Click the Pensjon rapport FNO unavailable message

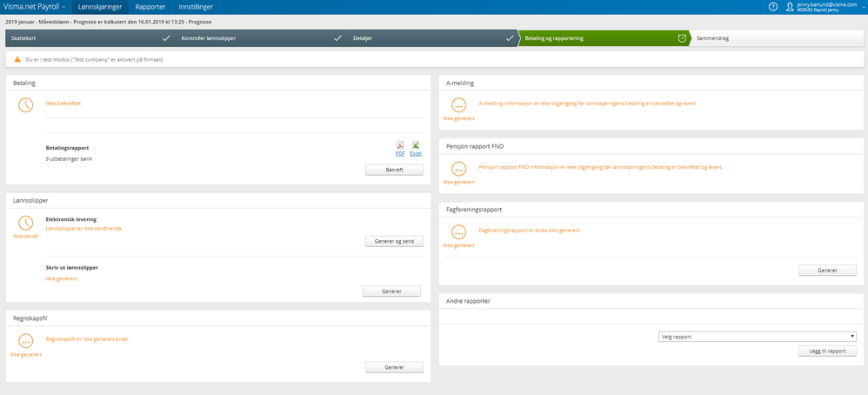(x=601, y=167)
